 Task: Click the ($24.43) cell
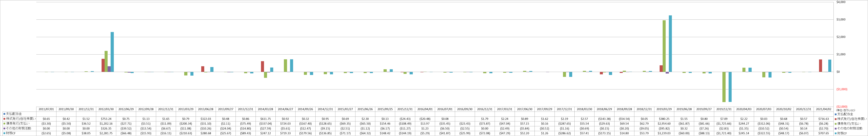405,119
